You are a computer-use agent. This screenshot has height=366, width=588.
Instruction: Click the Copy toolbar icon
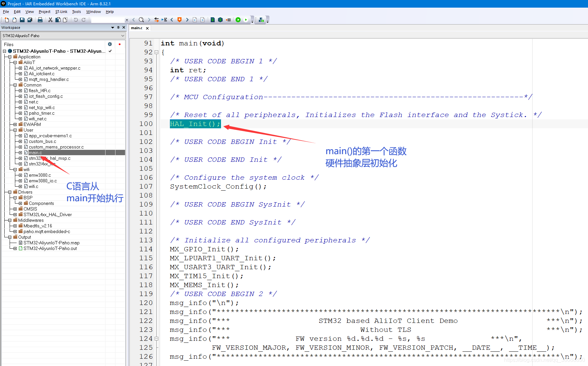coord(58,20)
